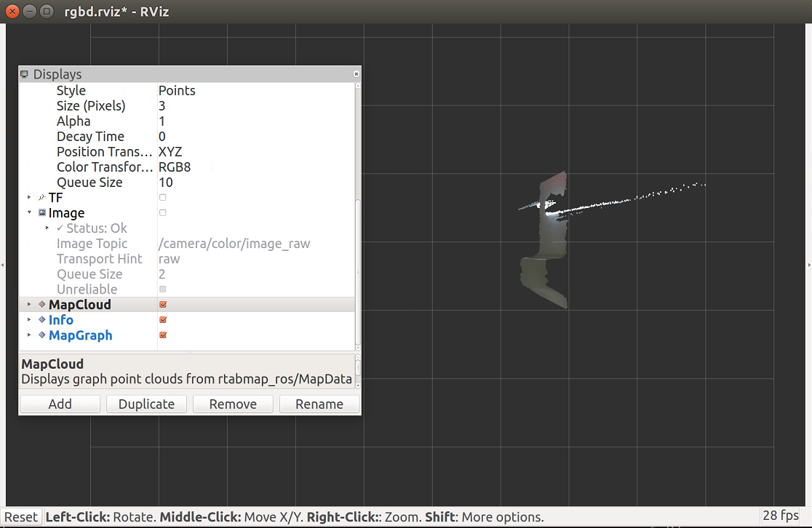Click the MapCloud diamond icon
The height and width of the screenshot is (528, 812).
click(x=42, y=305)
